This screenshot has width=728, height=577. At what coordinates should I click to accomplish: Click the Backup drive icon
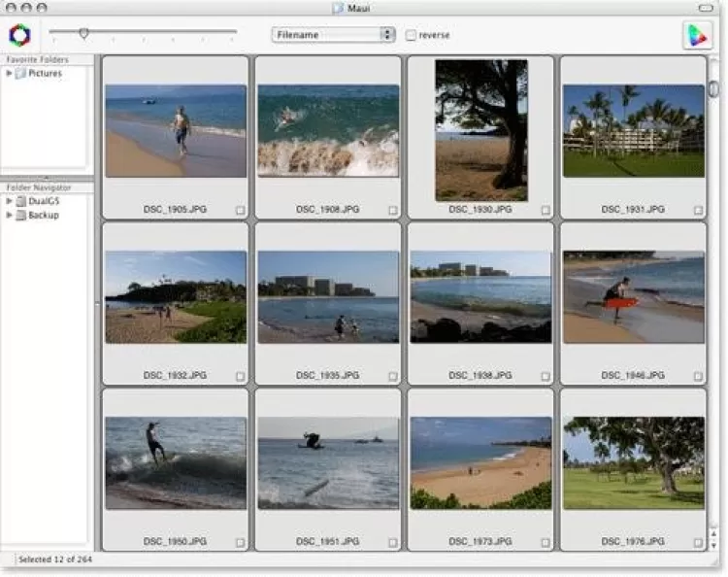point(21,215)
